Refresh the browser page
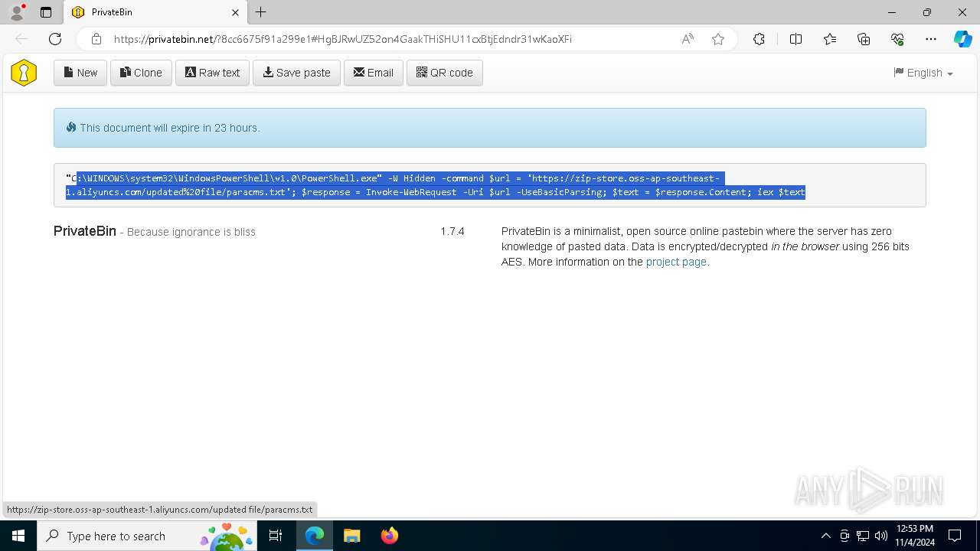980x551 pixels. click(55, 39)
